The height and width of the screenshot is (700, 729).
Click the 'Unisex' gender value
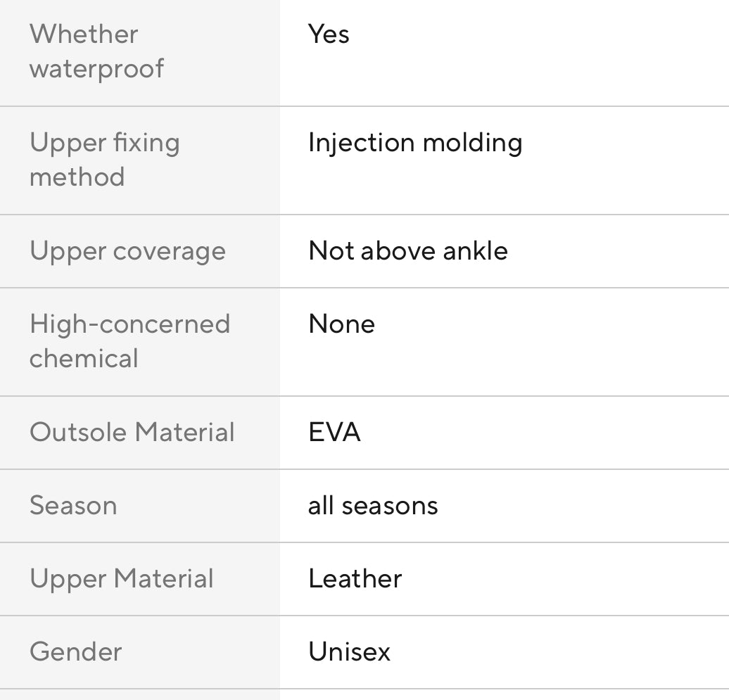click(349, 651)
